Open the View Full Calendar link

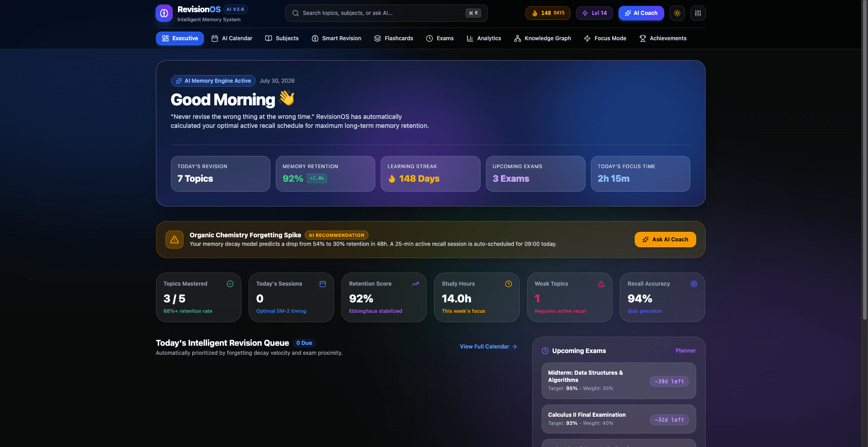tap(488, 347)
